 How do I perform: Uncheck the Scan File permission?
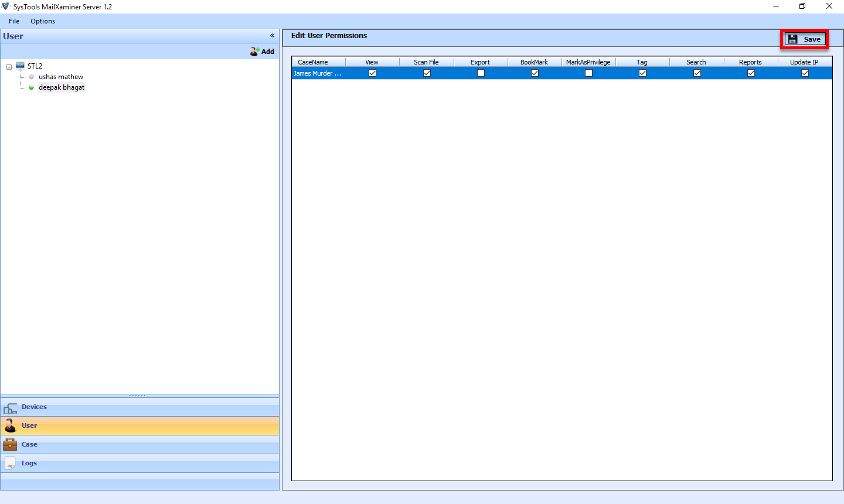(427, 73)
